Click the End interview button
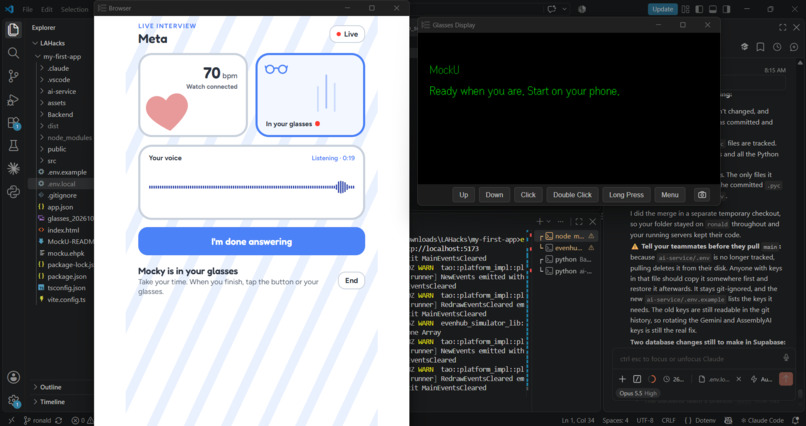This screenshot has height=426, width=806. (x=352, y=281)
